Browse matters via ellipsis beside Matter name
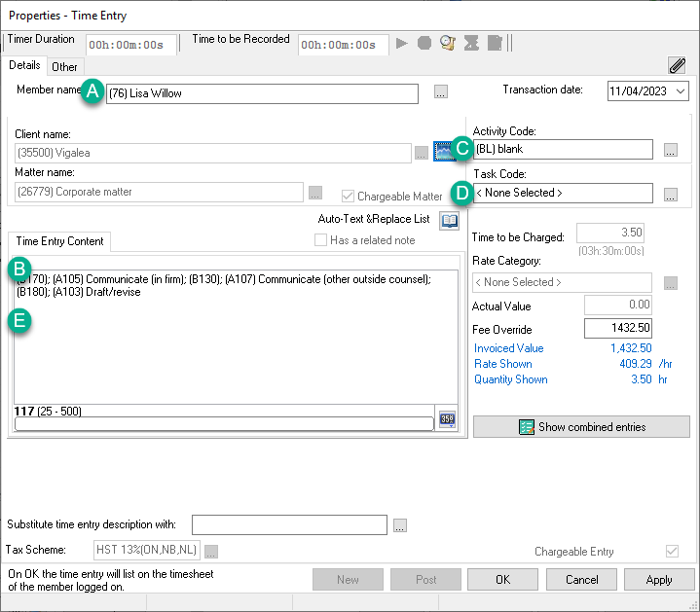 315,193
